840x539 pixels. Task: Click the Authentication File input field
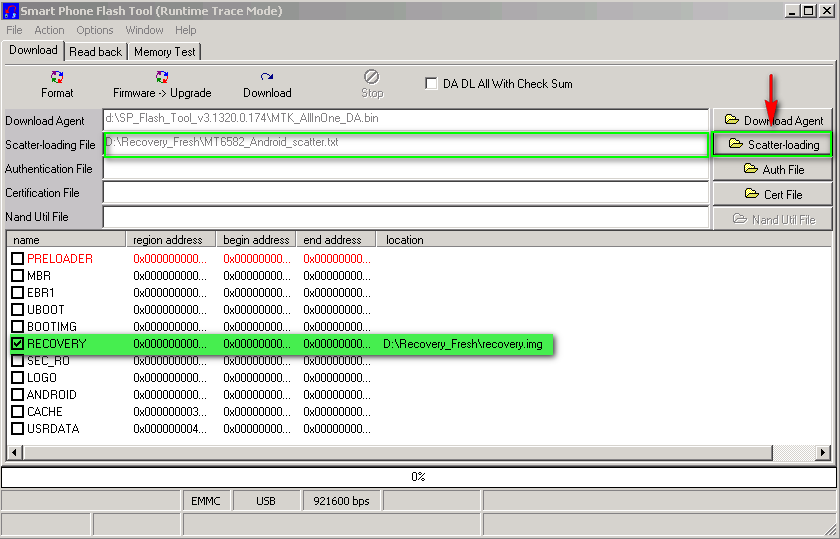pos(405,169)
